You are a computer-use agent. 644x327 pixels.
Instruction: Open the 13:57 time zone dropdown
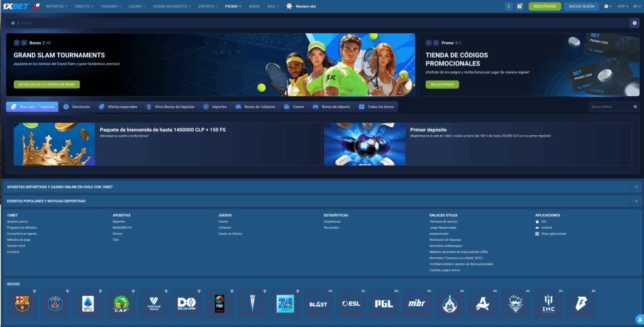623,6
